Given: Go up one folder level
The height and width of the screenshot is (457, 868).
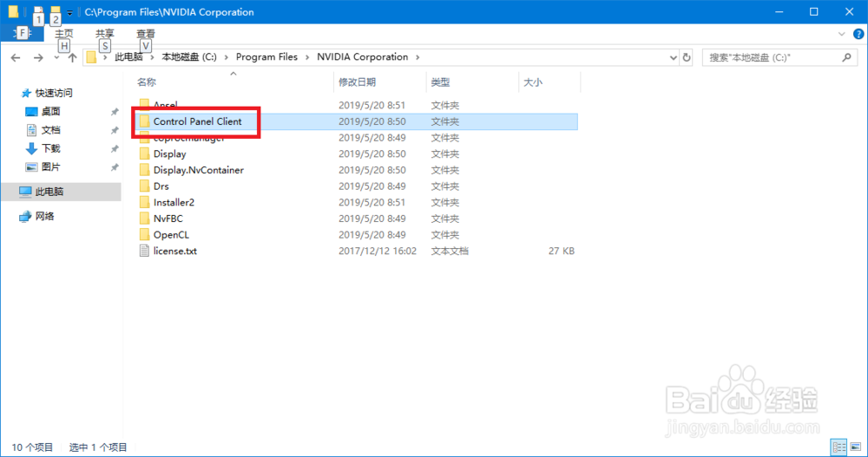Looking at the screenshot, I should 72,57.
